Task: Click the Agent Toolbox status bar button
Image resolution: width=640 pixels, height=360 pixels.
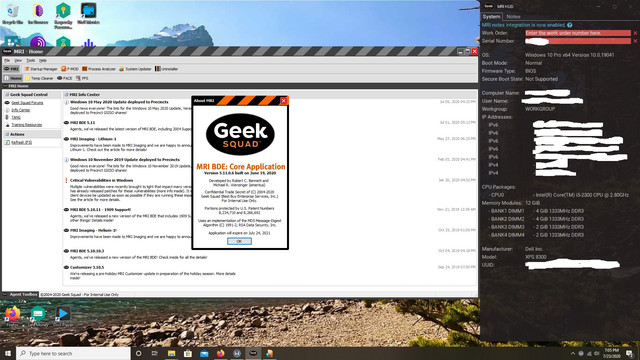Action: [x=20, y=294]
